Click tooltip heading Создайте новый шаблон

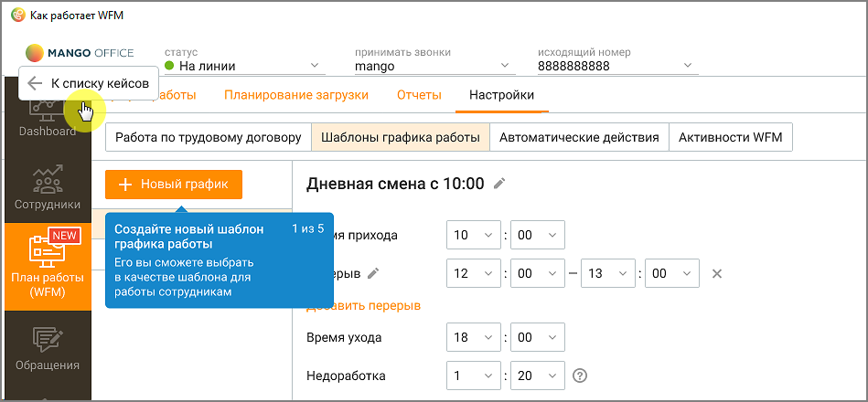(188, 236)
